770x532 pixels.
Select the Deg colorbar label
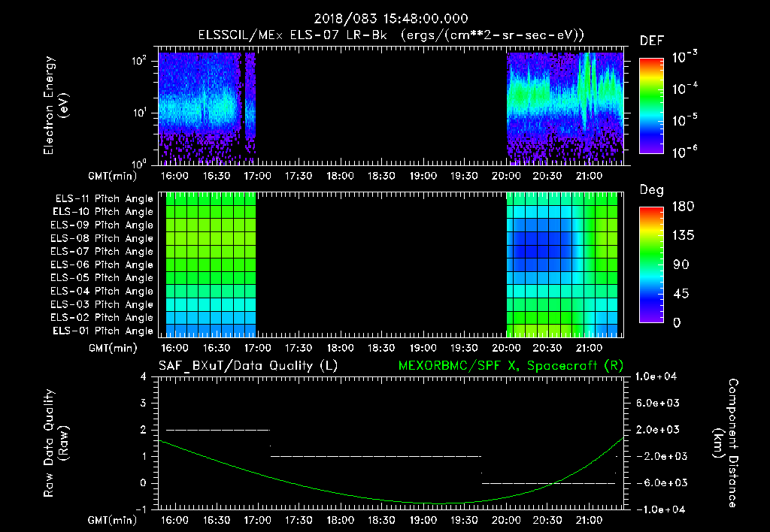coord(652,190)
